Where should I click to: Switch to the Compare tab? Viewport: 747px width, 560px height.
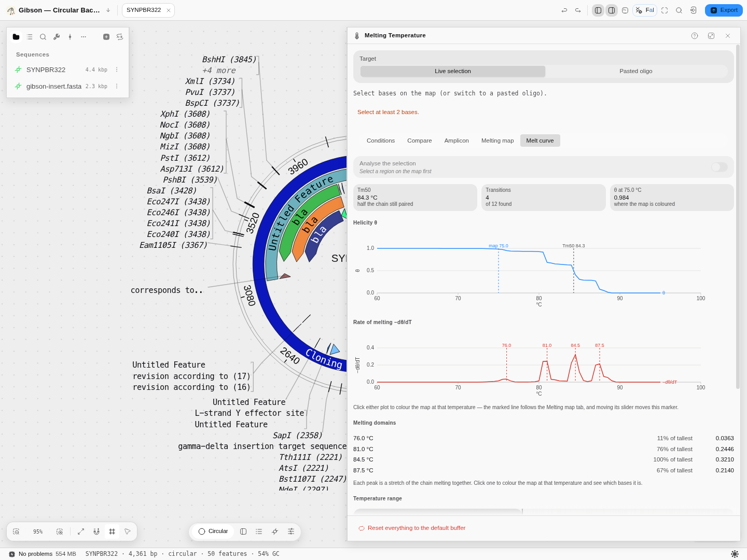click(x=420, y=141)
